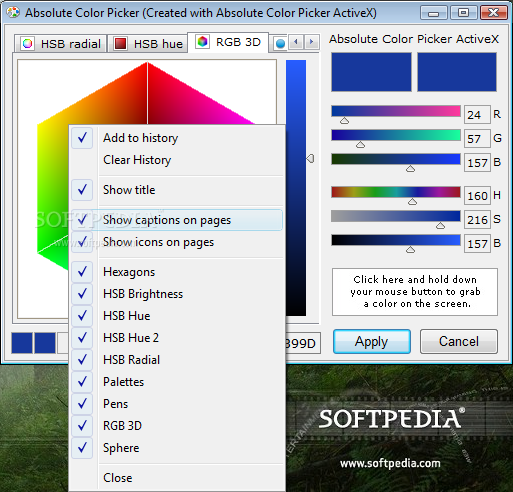Adjust the G green slider

click(396, 135)
